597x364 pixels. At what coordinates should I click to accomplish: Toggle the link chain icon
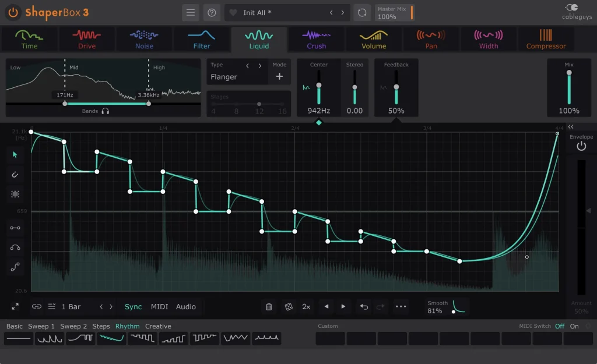37,306
